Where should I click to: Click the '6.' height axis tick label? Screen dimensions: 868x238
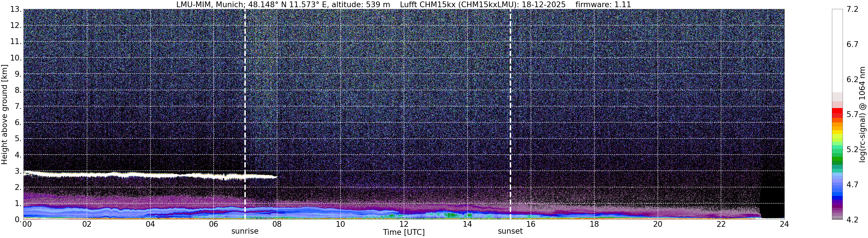point(18,122)
